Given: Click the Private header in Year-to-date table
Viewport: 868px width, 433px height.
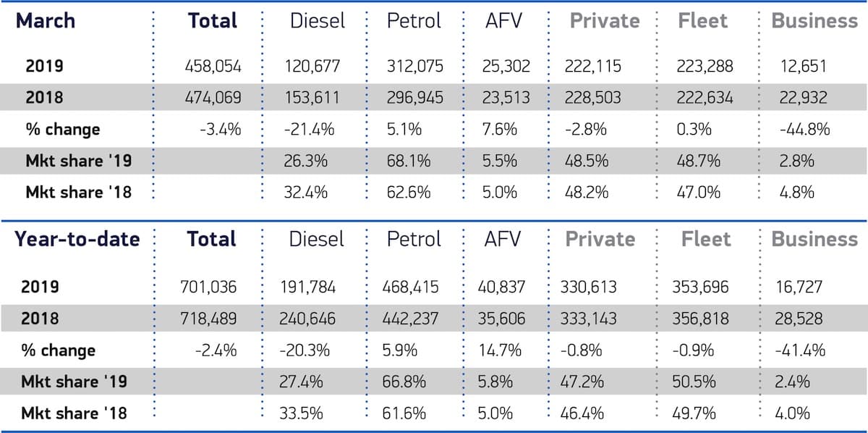Looking at the screenshot, I should point(600,240).
